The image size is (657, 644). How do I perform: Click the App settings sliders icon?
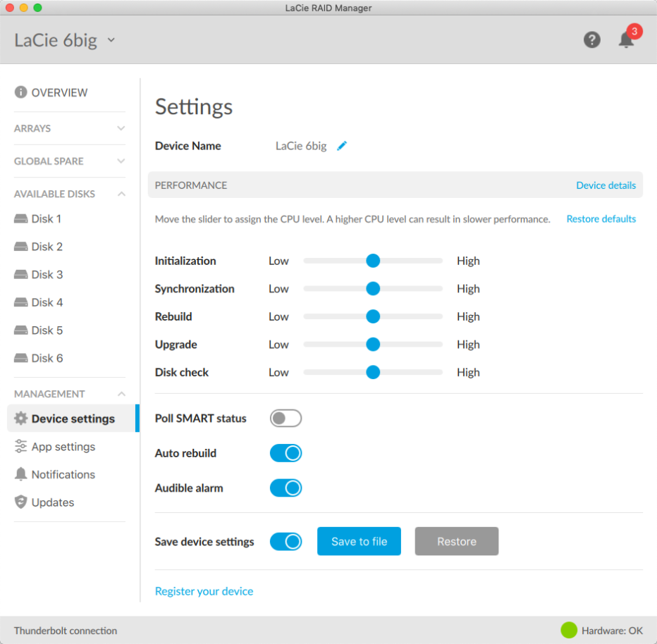20,447
